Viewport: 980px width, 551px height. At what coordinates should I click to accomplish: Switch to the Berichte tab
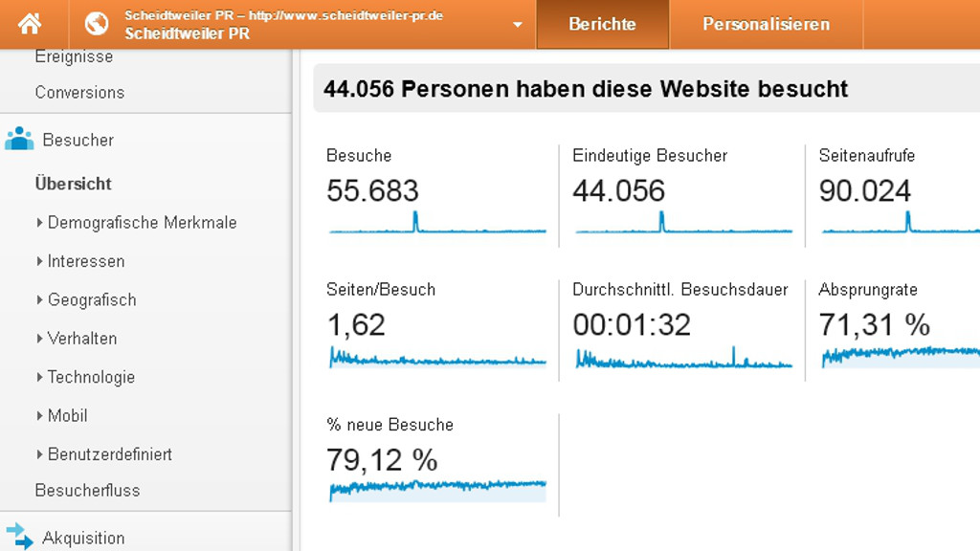[602, 24]
